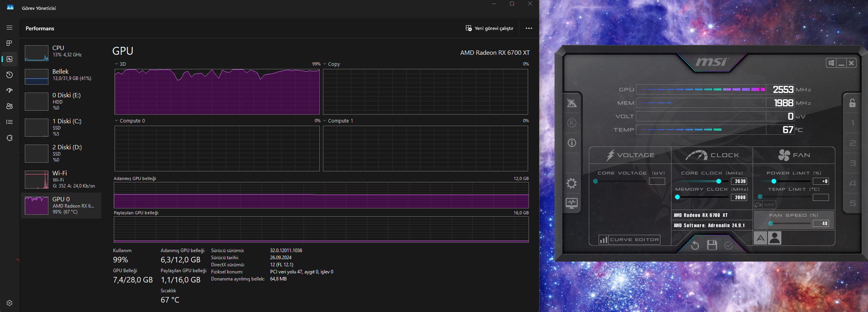The width and height of the screenshot is (868, 312).
Task: Launch MSI Kombustor from Afterburner sidebar
Action: click(572, 103)
